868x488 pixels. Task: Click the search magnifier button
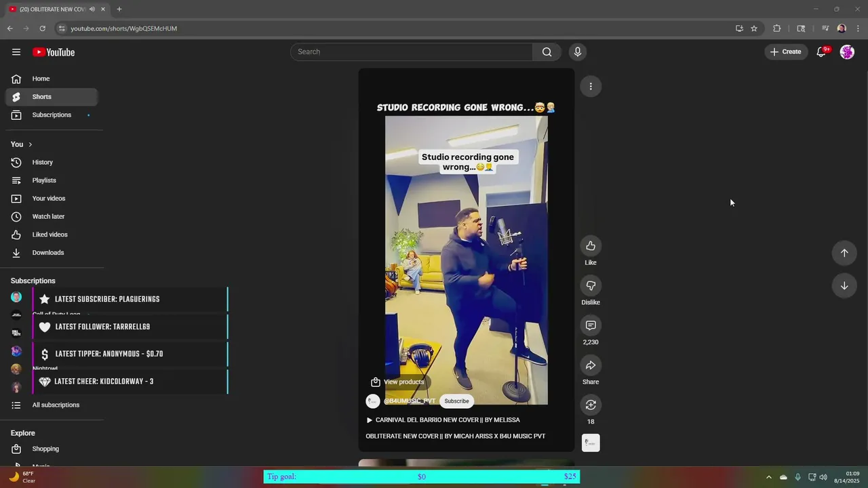(x=547, y=52)
